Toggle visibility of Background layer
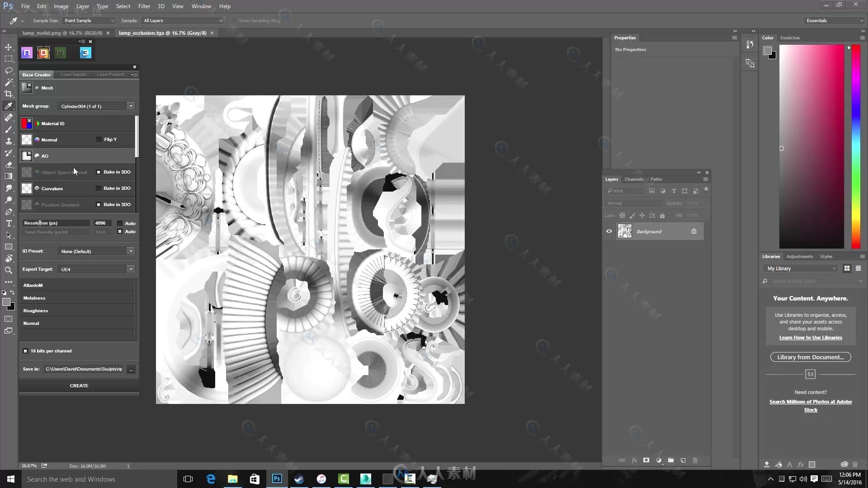 coord(609,231)
